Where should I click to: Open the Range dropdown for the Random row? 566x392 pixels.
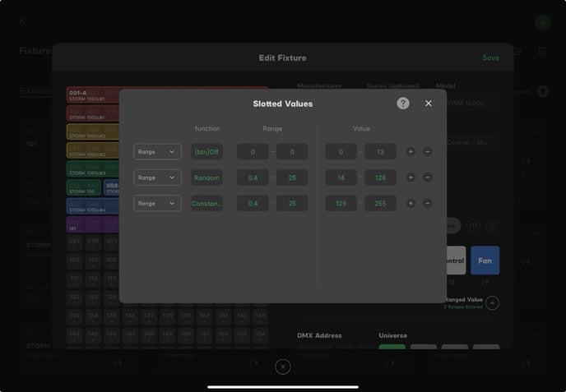[157, 178]
